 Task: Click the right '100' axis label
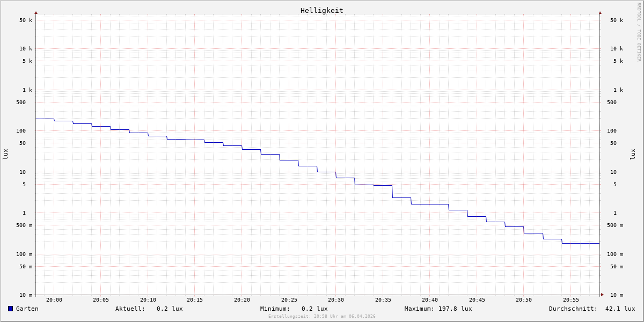[x=612, y=131]
